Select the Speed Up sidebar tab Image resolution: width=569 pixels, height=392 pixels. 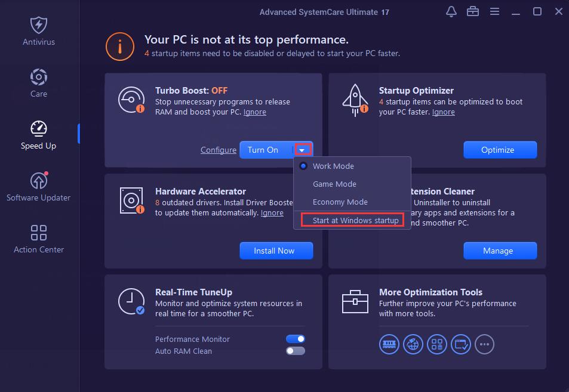38,135
